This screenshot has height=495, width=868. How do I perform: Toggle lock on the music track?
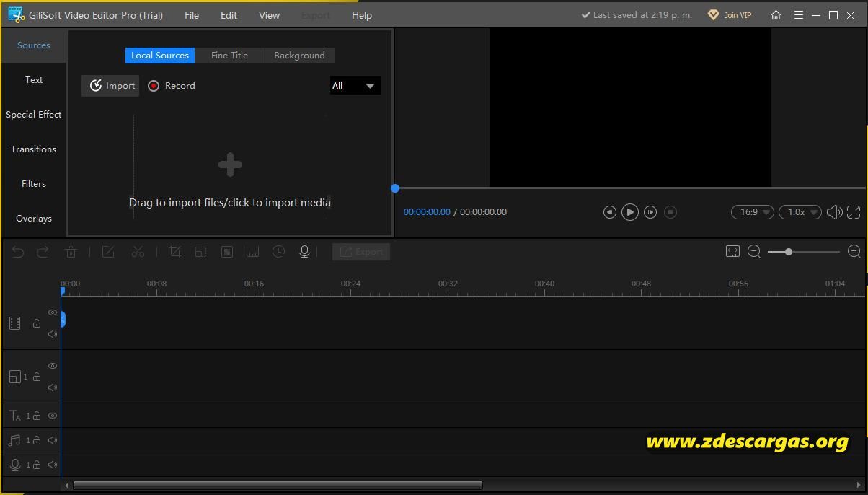point(37,440)
